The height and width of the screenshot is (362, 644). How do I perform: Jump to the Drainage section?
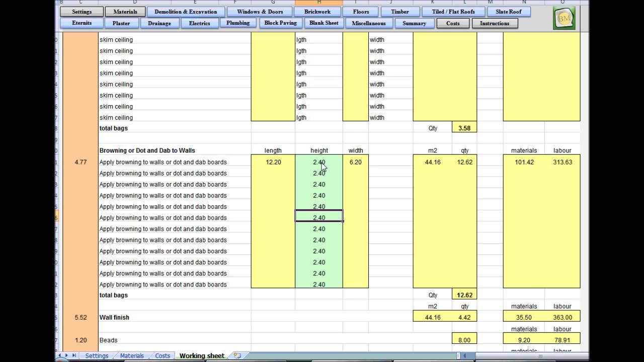[x=159, y=23]
